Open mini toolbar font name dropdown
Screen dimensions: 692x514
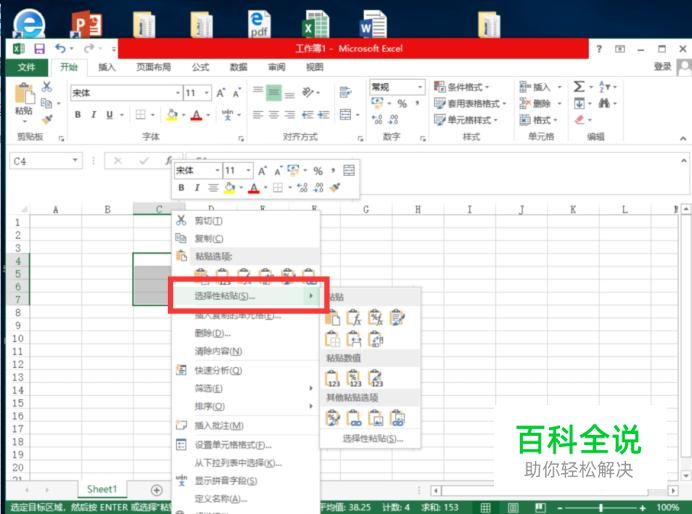[217, 170]
